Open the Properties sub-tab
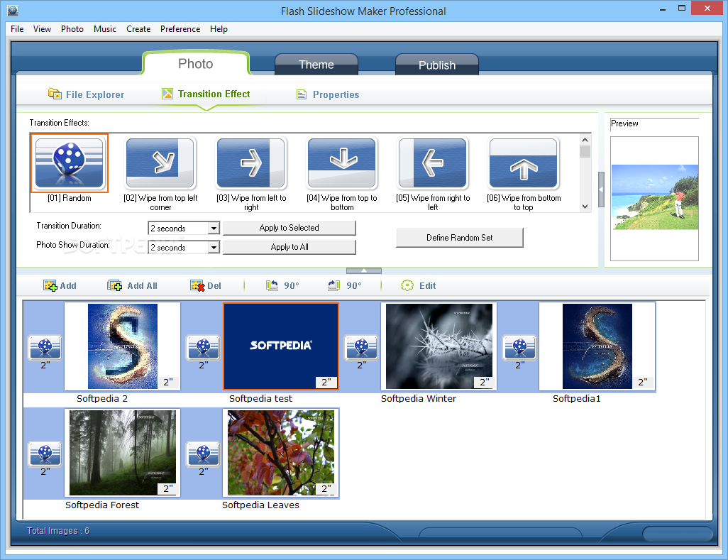The width and height of the screenshot is (728, 560). click(328, 94)
